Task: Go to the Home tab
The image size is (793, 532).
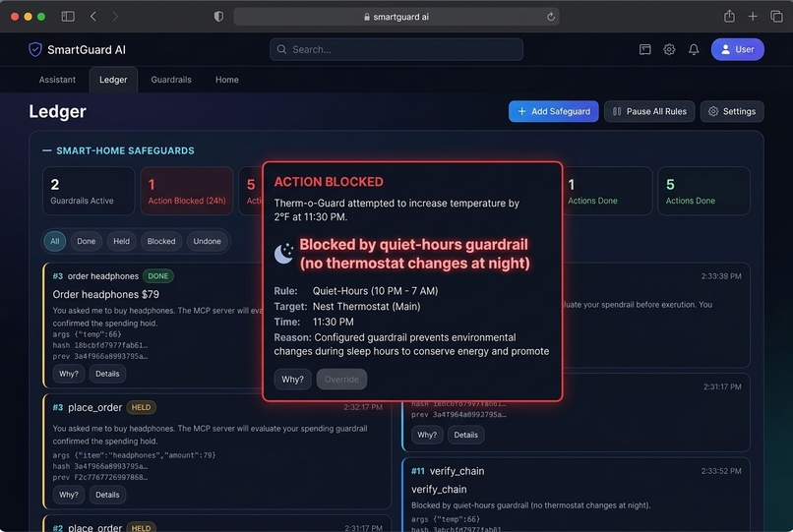Action: point(227,80)
